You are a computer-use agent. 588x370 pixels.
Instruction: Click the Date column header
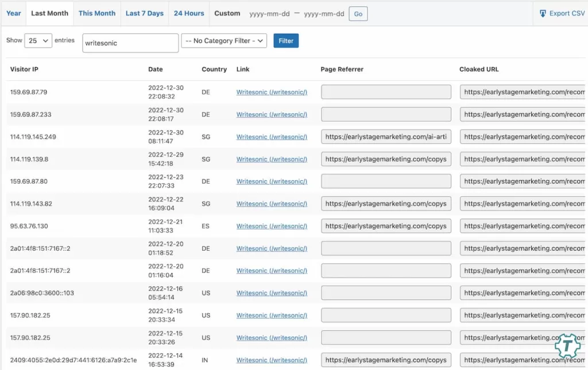155,69
